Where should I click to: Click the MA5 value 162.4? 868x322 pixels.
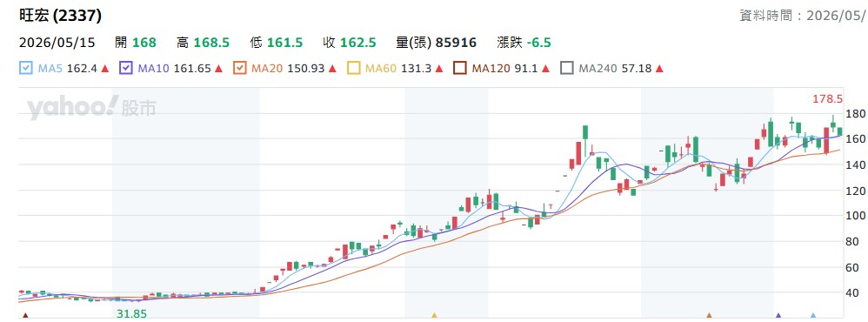pyautogui.click(x=82, y=69)
